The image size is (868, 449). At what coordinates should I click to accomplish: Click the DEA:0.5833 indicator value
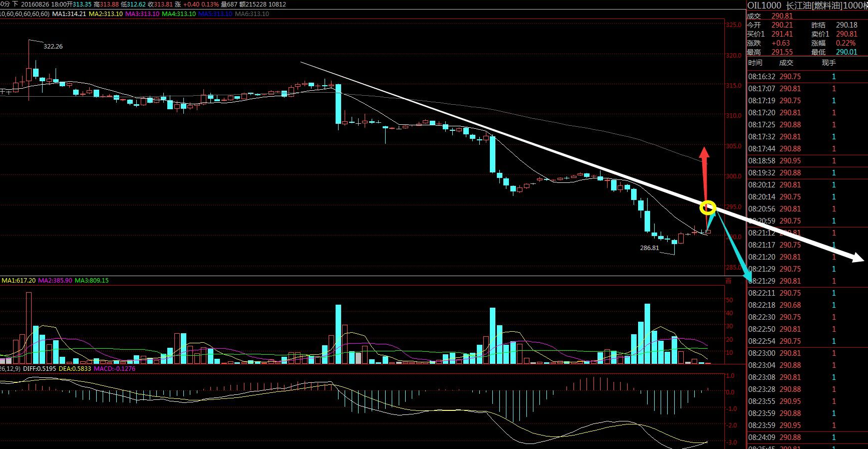(75, 369)
